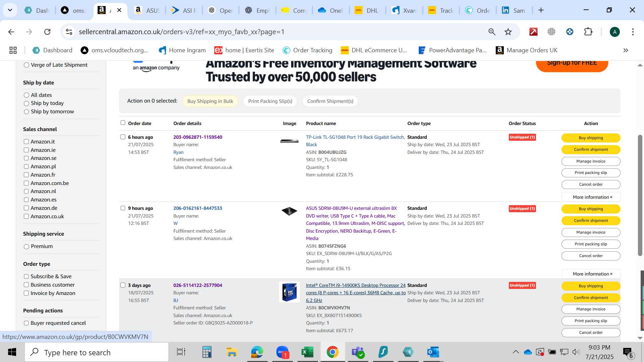Switch to the Xvan browser tab
The width and height of the screenshot is (644, 362).
[404, 10]
